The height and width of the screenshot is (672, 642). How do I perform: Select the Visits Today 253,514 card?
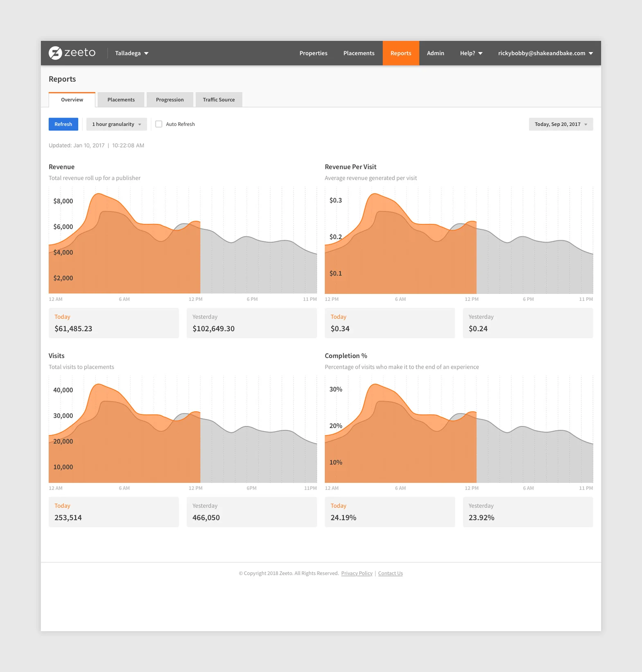point(114,512)
